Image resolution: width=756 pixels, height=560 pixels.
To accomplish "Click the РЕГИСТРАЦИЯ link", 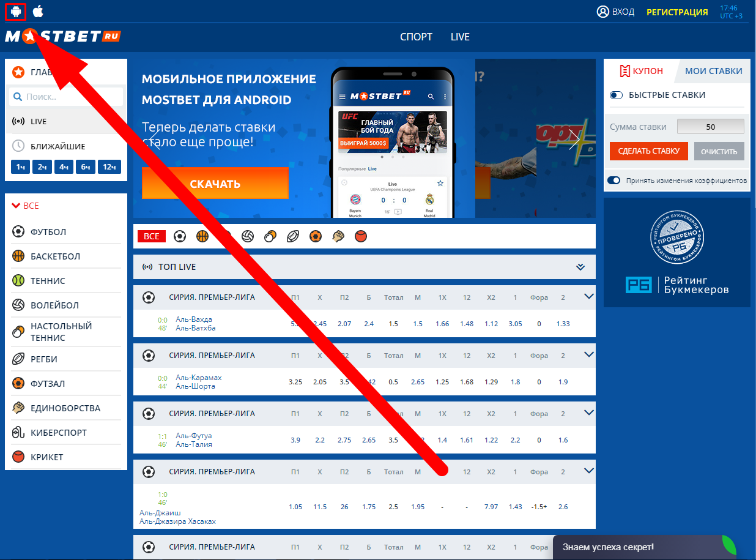I will [x=677, y=12].
